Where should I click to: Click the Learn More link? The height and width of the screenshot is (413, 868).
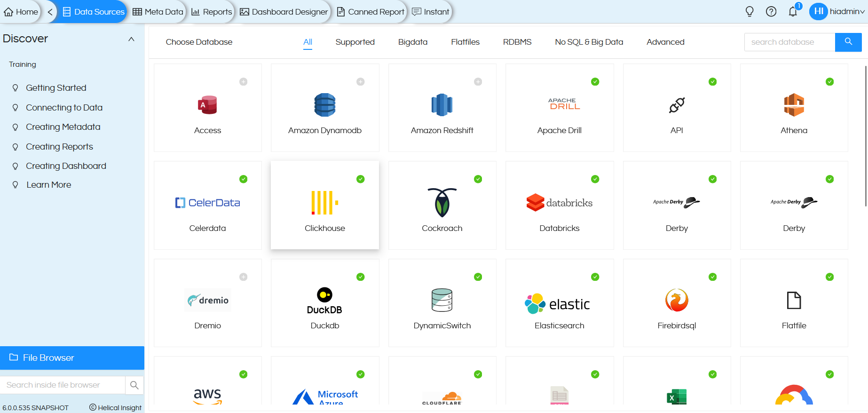pos(49,185)
